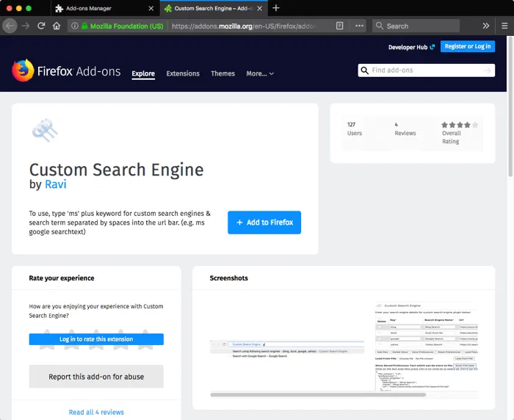Open Read all 4 reviews link
Screen dimensions: 514x420
point(96,412)
